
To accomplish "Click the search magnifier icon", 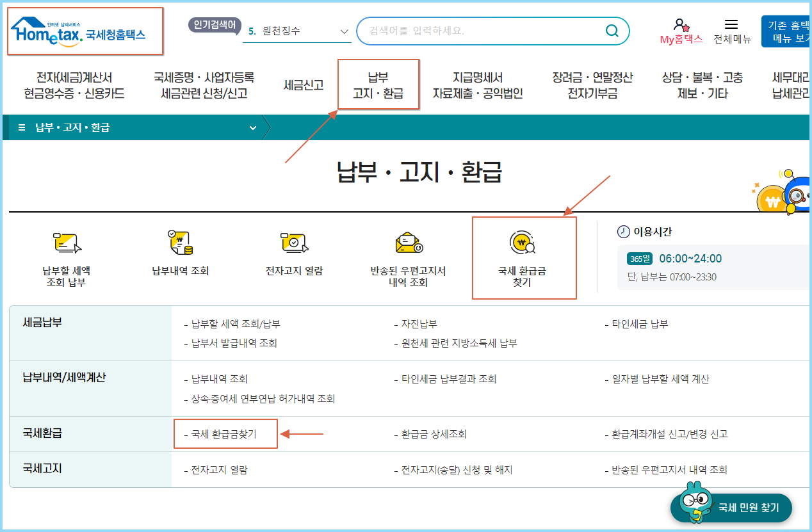I will (612, 31).
